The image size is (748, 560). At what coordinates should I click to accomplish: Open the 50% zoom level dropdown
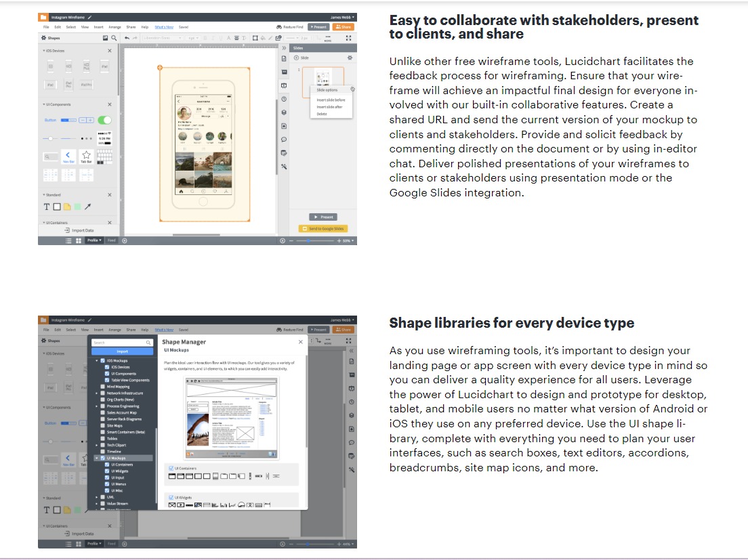[348, 240]
